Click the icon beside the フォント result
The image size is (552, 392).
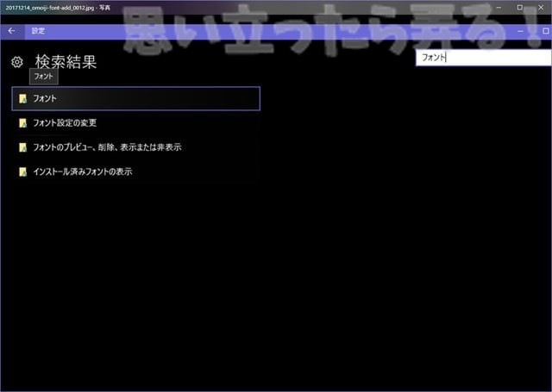(23, 99)
